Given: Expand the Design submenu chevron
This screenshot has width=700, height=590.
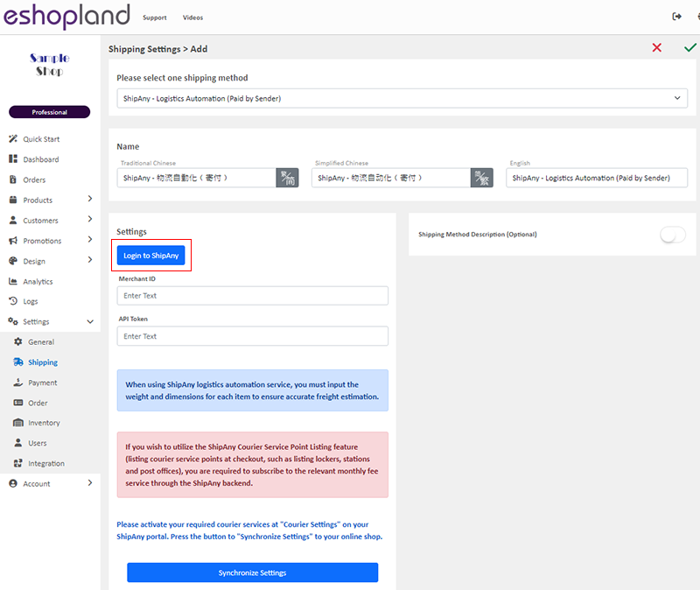Looking at the screenshot, I should coord(90,259).
